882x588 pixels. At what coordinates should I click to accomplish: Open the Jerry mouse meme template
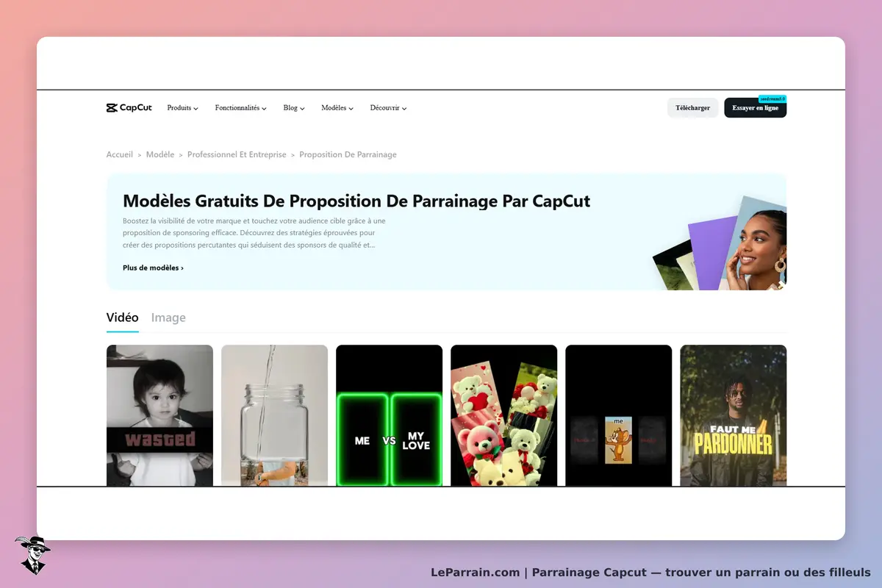[x=618, y=415]
